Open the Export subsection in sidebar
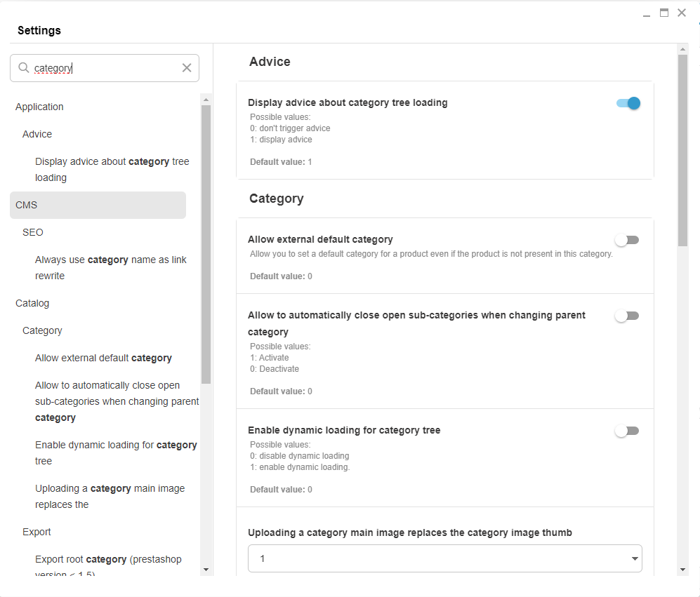Screen dimensions: 700x597 [x=37, y=532]
